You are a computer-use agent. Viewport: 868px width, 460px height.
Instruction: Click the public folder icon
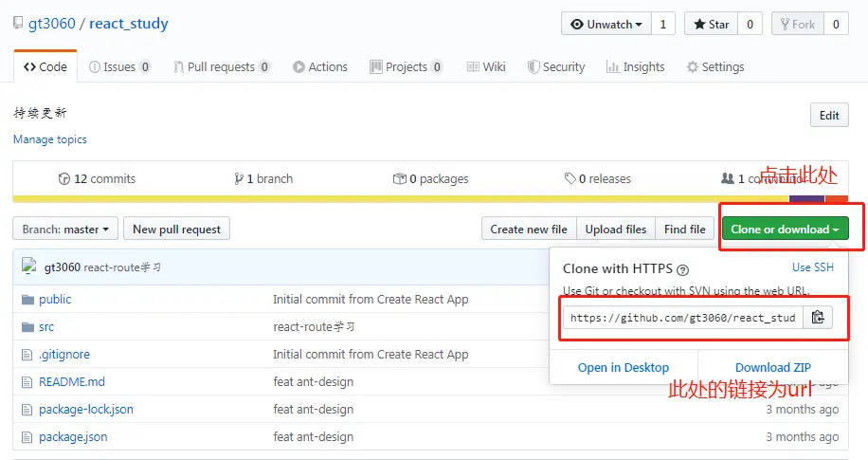(x=27, y=300)
